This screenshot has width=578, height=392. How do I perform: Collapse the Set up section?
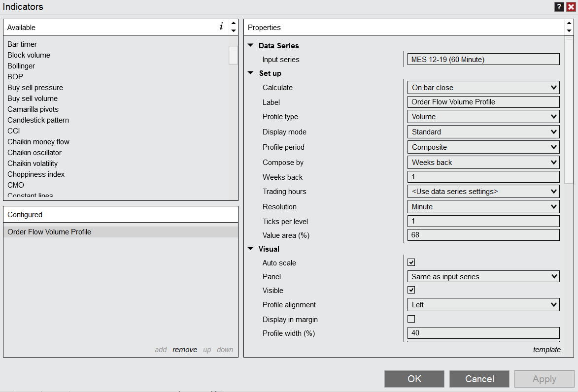(251, 73)
